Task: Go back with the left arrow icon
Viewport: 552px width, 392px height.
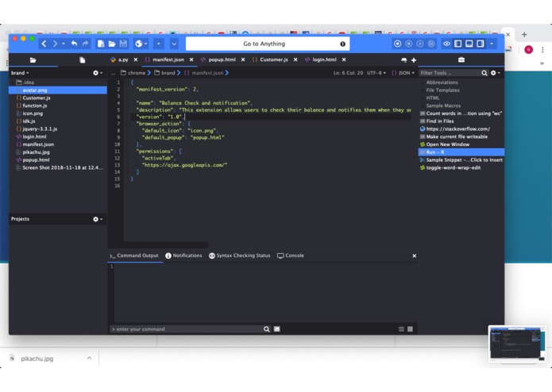Action: pos(44,44)
